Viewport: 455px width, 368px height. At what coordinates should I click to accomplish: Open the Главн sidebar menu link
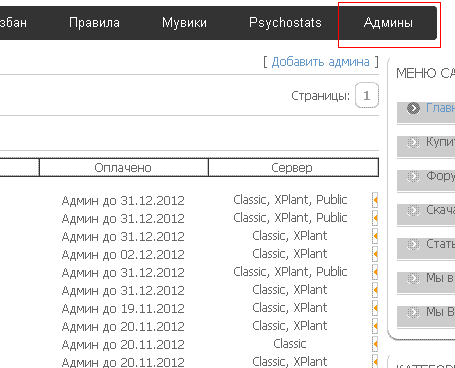click(440, 108)
